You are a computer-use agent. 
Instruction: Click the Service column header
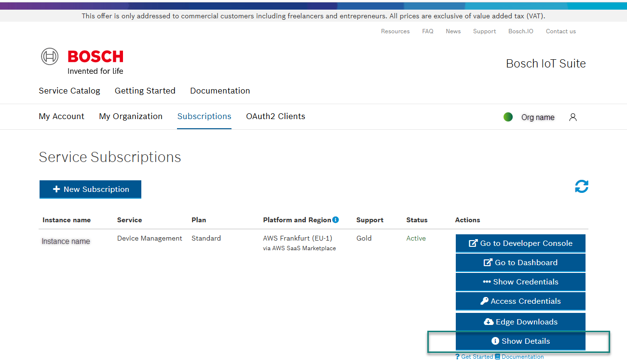coord(129,220)
